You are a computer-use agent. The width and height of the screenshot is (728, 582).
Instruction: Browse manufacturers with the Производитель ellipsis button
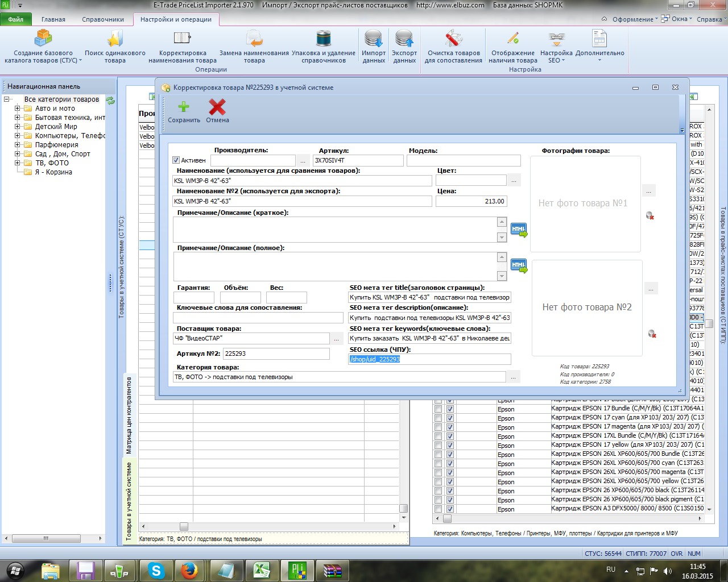(303, 161)
